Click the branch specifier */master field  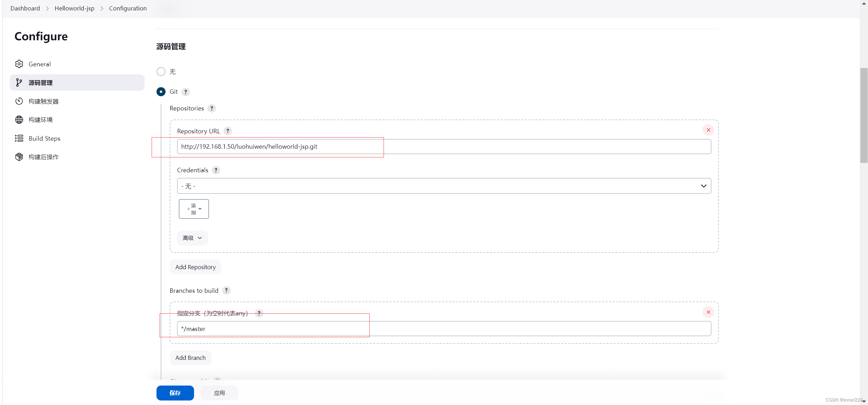tap(444, 329)
